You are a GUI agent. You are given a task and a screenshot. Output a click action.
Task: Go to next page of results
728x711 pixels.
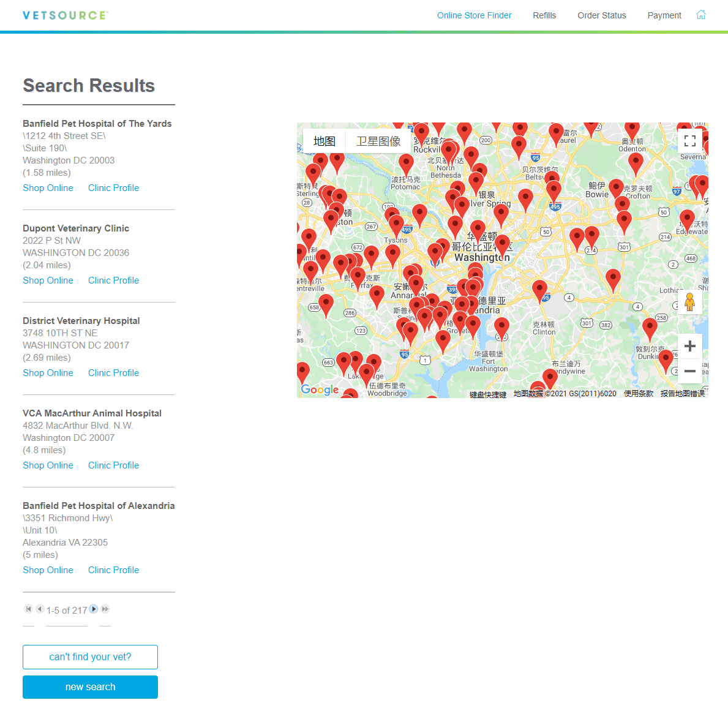pos(94,609)
